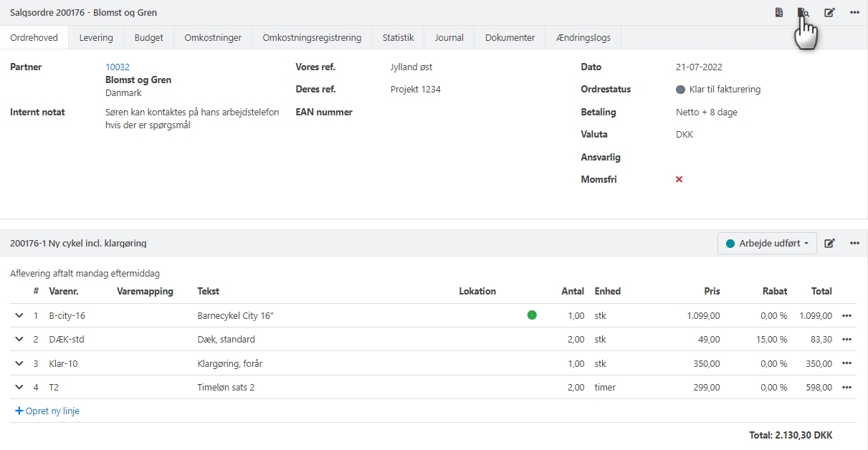Open the Arbejde udført status dropdown
The height and width of the screenshot is (450, 868).
click(x=768, y=244)
